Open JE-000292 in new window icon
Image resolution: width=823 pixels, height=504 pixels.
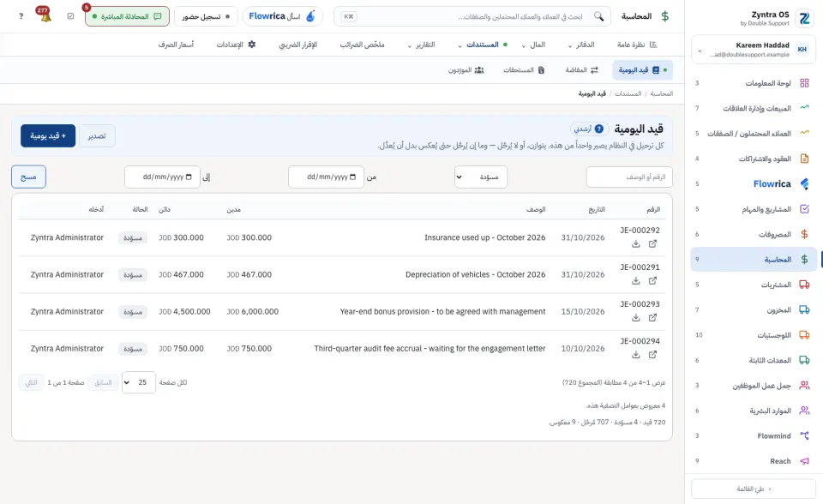click(x=652, y=243)
